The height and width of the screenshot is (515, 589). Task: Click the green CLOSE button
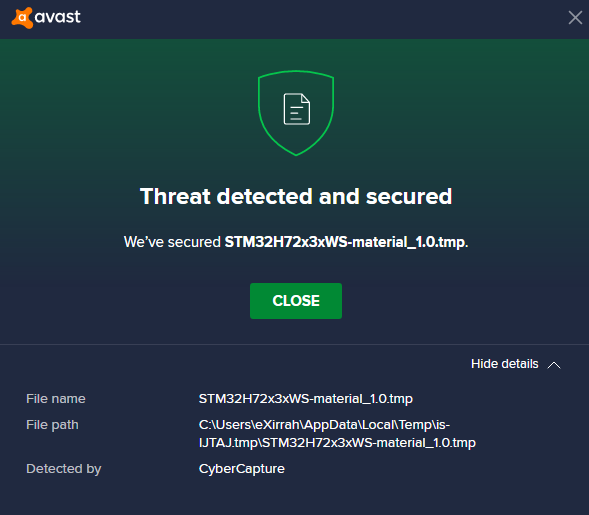(x=296, y=301)
